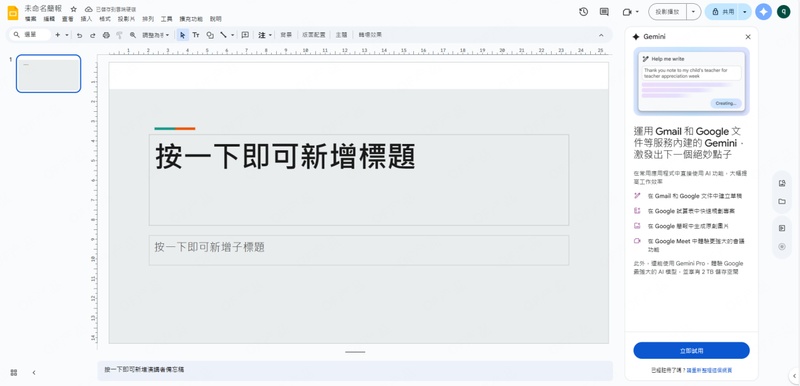The height and width of the screenshot is (386, 800).
Task: Open the slide play side rail icon
Action: pos(782,228)
